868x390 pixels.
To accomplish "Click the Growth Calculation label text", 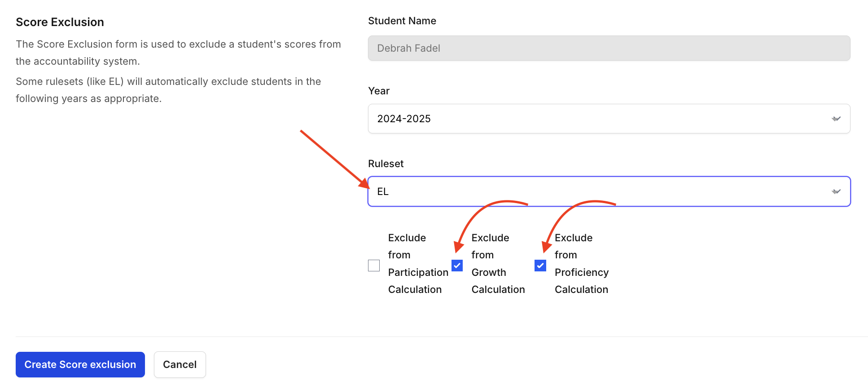I will pyautogui.click(x=498, y=264).
